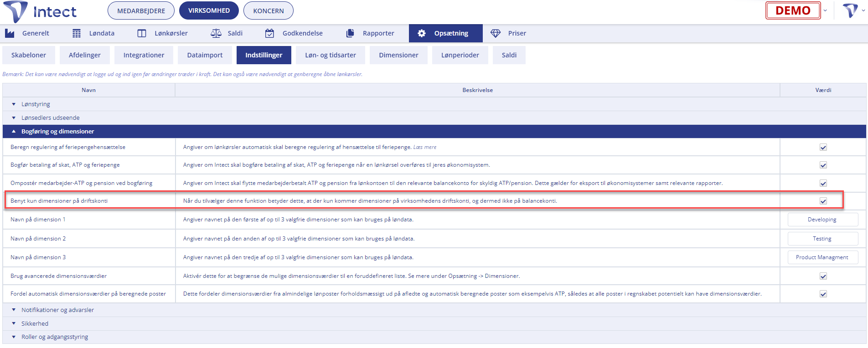Click the Værdi column header
The width and height of the screenshot is (868, 348).
coord(823,90)
